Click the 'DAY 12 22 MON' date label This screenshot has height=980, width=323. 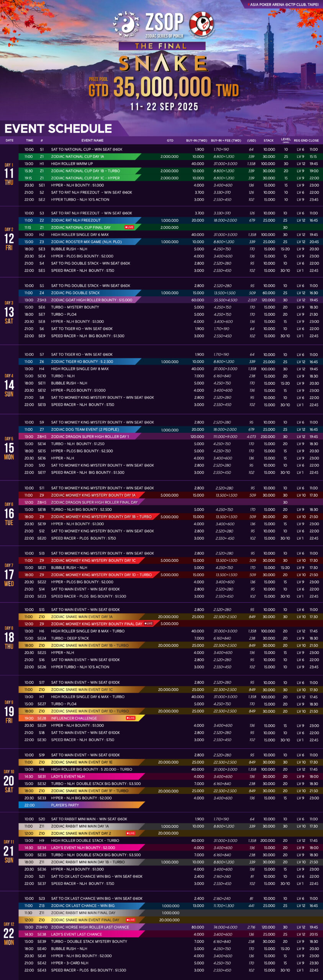coord(9,934)
